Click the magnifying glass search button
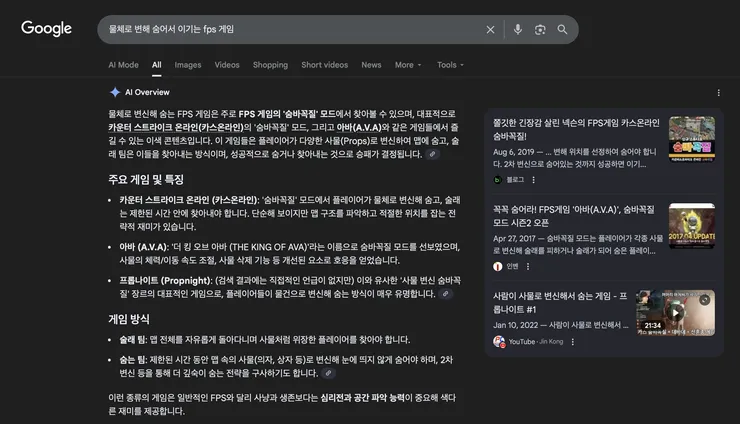740x424 pixels. click(562, 29)
